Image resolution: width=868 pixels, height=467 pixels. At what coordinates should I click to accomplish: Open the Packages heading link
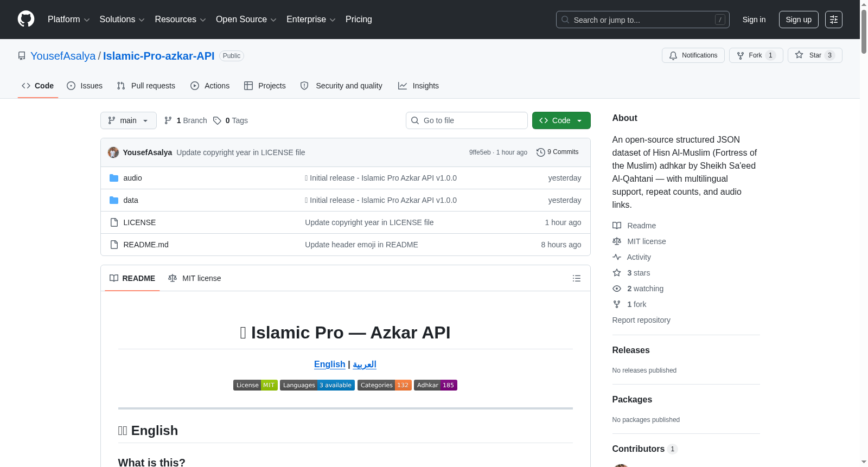click(632, 400)
